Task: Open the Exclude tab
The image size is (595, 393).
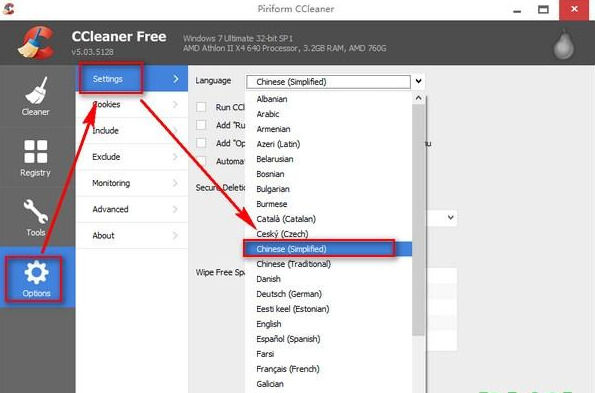Action: click(x=132, y=157)
